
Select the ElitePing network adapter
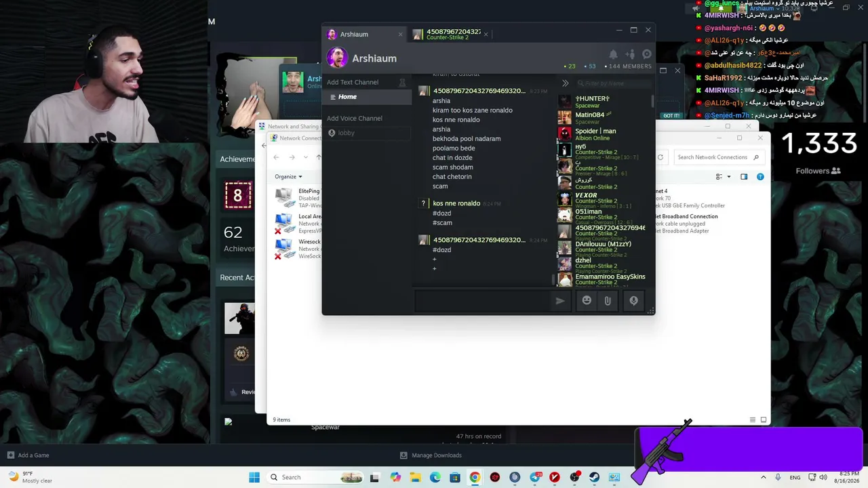[298, 198]
